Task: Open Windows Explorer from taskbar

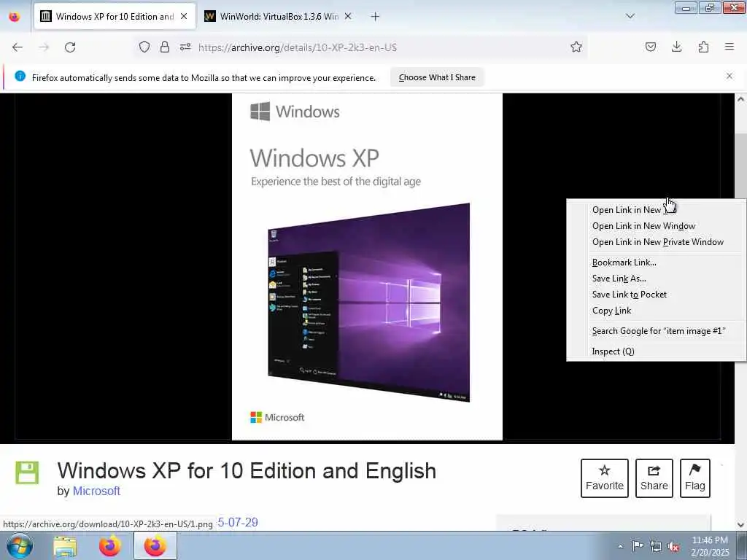Action: [x=65, y=545]
